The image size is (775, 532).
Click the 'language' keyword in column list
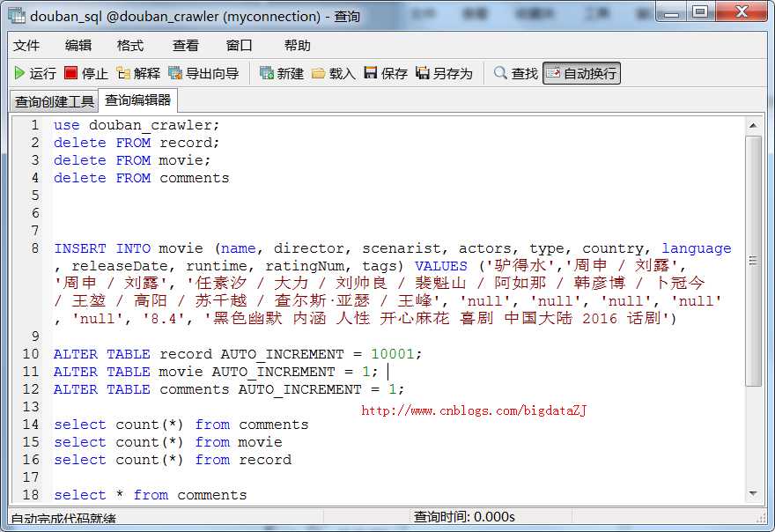click(697, 248)
